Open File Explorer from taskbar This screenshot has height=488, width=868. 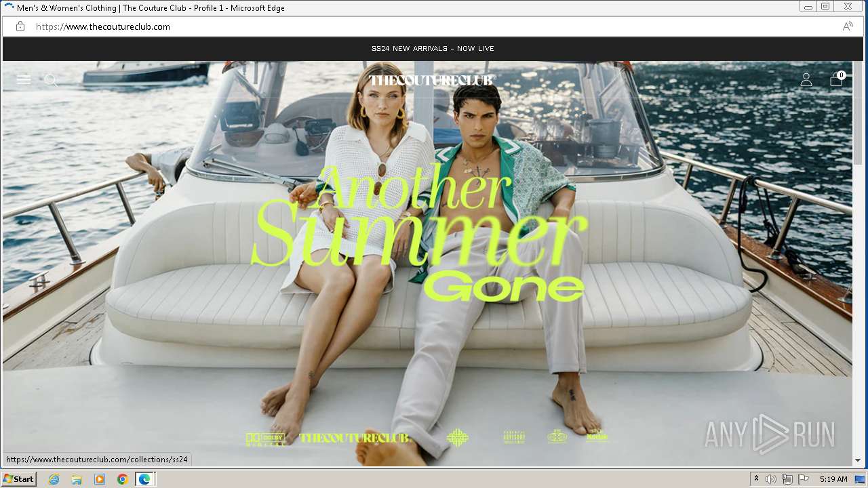tap(77, 479)
